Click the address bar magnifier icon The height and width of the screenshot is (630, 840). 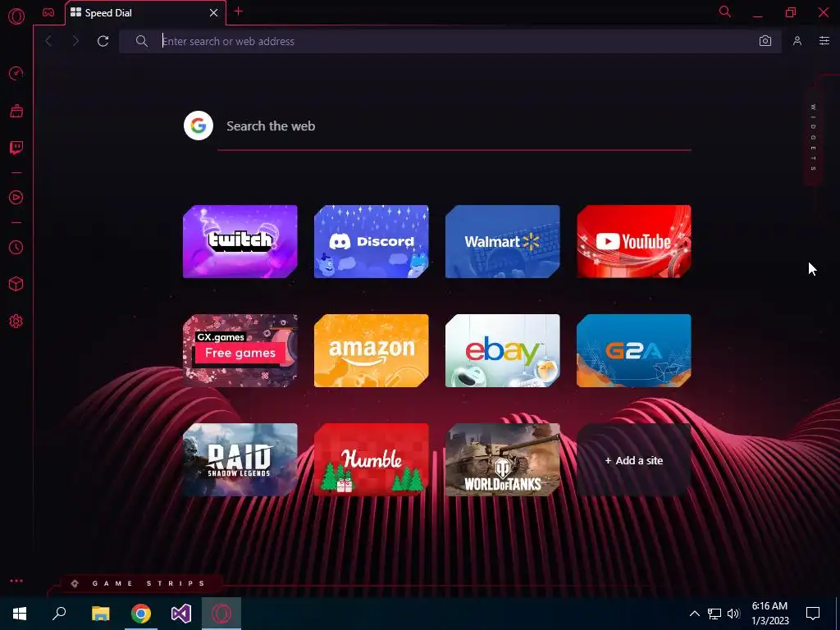(141, 41)
